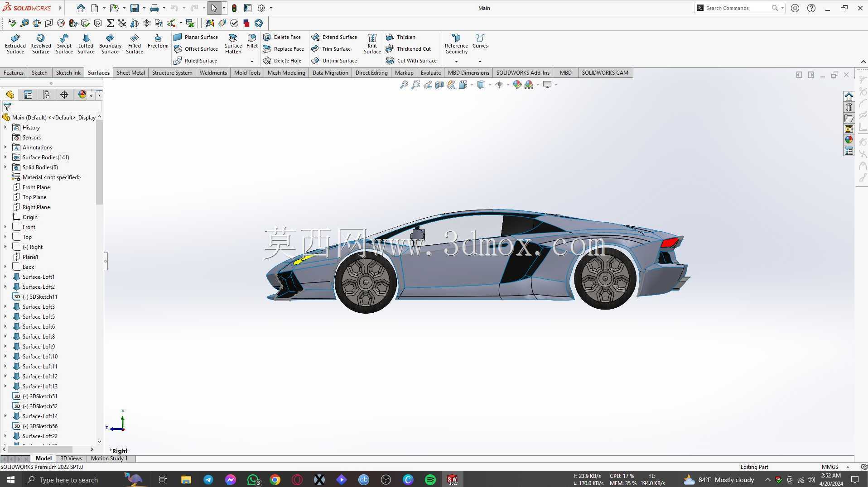Screen dimensions: 868x487
Task: Activate the Untrim Surface tool
Action: (334, 61)
